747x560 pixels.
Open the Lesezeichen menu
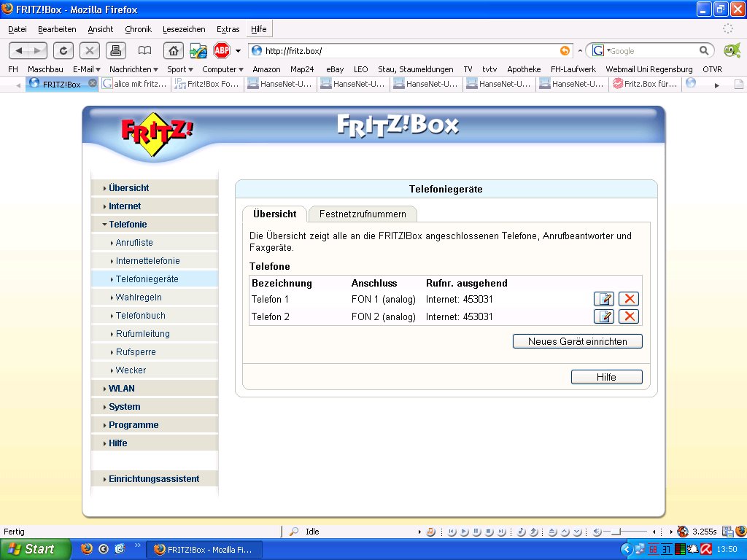[184, 29]
